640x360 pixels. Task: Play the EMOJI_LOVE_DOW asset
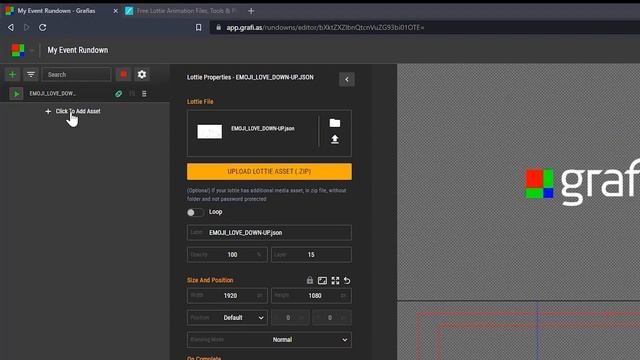(16, 94)
